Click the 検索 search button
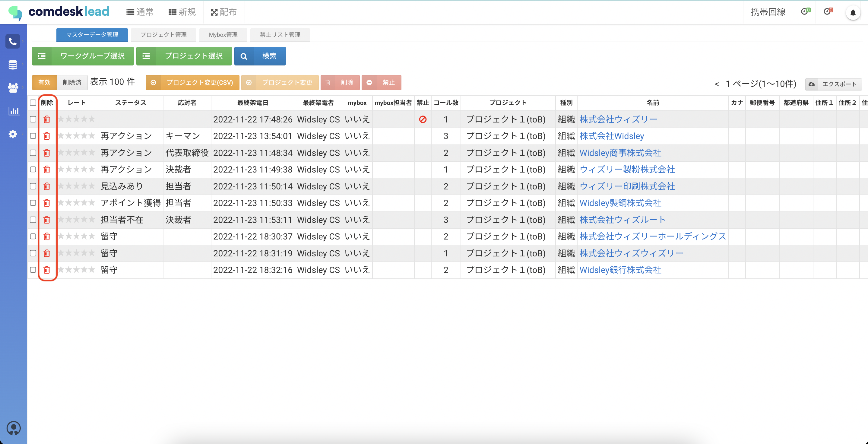868x444 pixels. click(x=260, y=56)
